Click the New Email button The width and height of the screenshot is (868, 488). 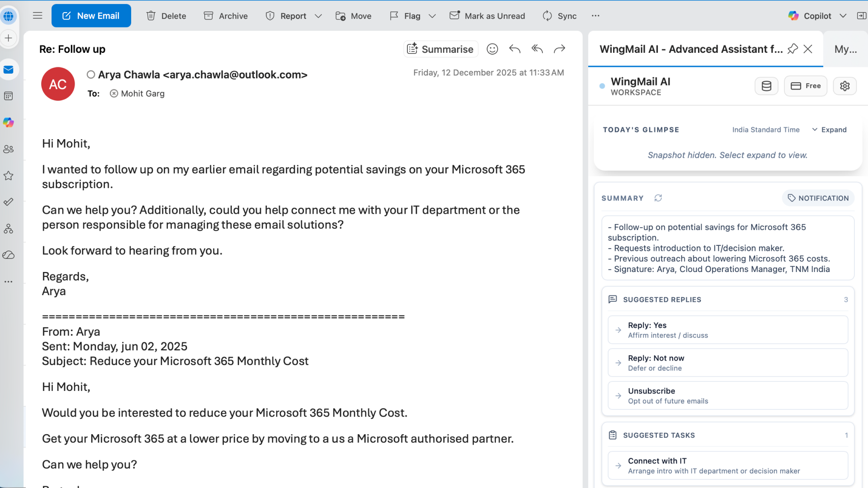pos(91,16)
